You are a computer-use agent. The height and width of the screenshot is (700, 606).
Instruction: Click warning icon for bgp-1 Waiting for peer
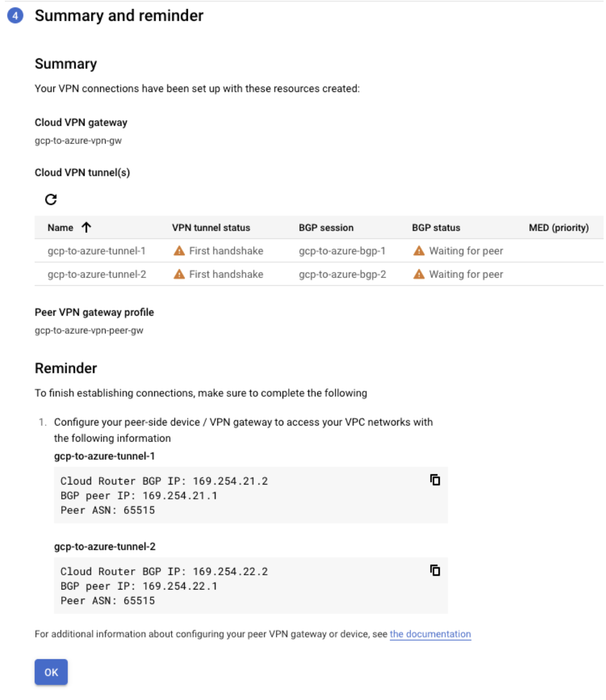tap(419, 251)
